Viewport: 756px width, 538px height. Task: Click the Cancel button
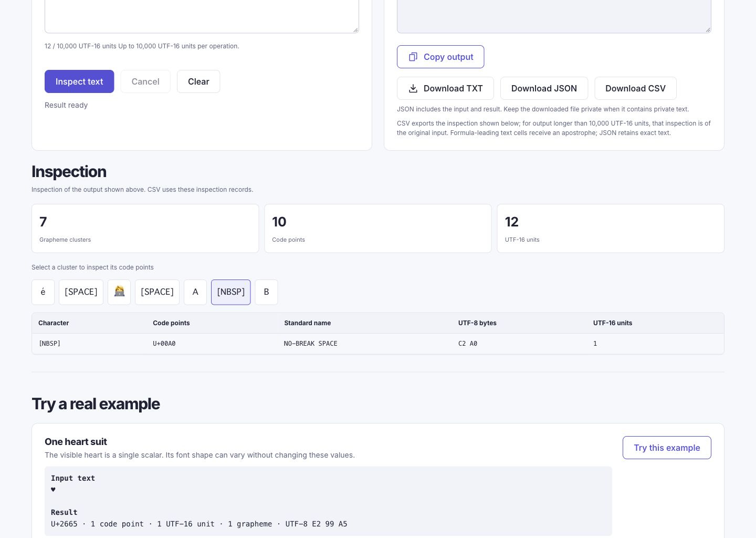point(145,81)
